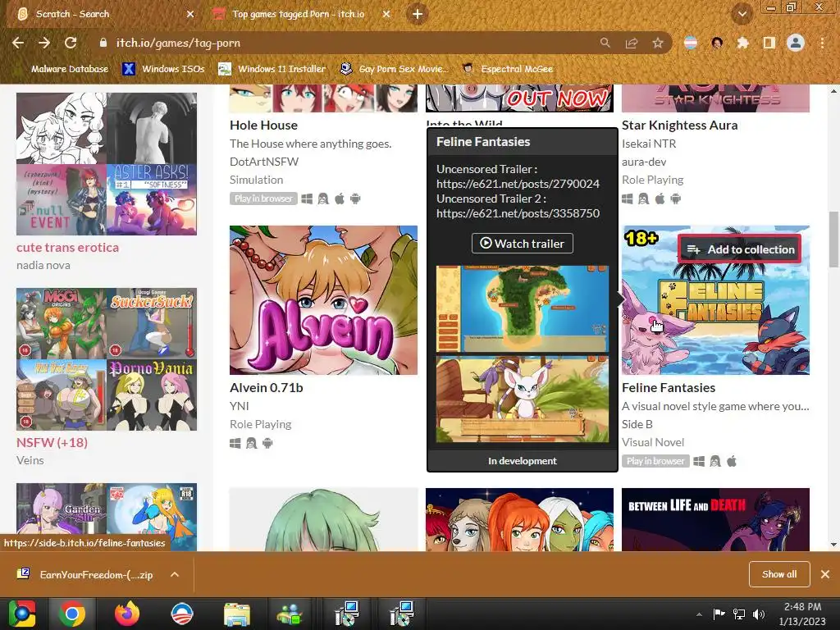840x630 pixels.
Task: Click Windows platform icon under Hole House
Action: 307,199
